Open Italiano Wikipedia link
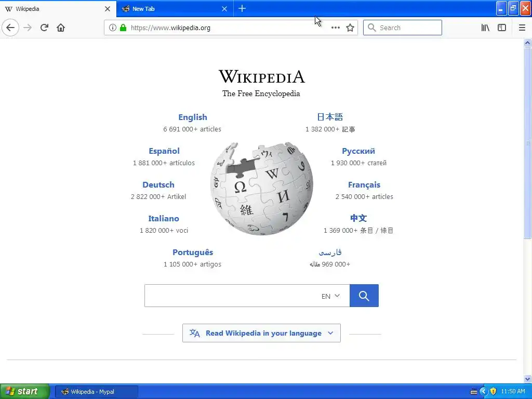Viewport: 532px width, 399px height. coord(164,219)
